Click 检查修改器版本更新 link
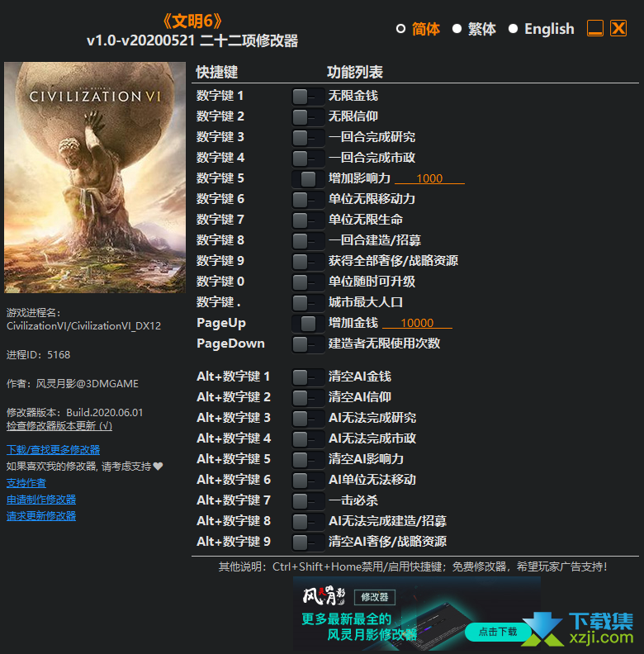This screenshot has height=654, width=644. coord(59,426)
